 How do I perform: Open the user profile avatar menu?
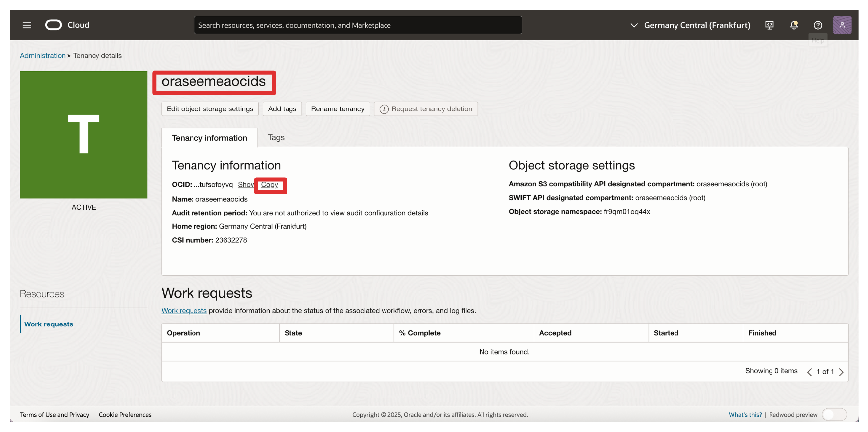pos(842,25)
